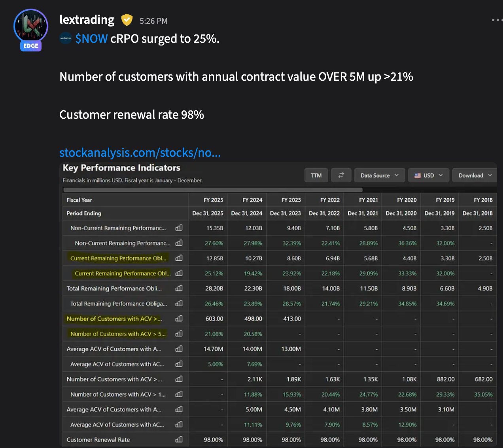Select the FY 2018 column header
This screenshot has width=503, height=448.
click(483, 200)
